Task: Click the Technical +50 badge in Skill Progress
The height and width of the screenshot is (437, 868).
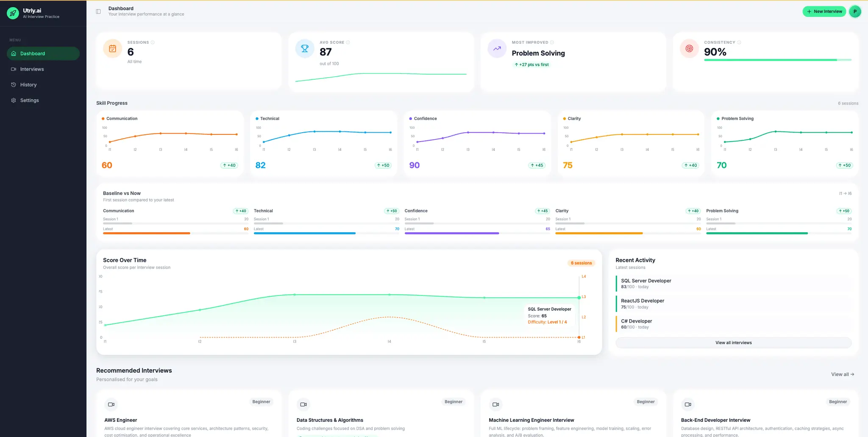Action: click(x=383, y=165)
